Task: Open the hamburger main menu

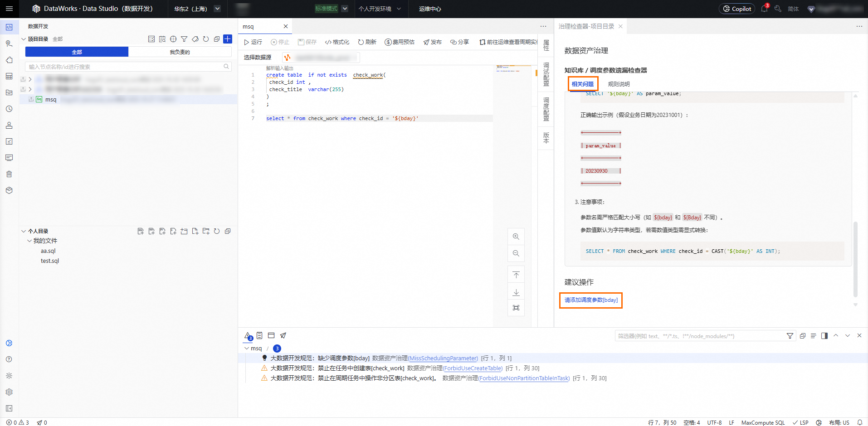Action: click(x=9, y=9)
